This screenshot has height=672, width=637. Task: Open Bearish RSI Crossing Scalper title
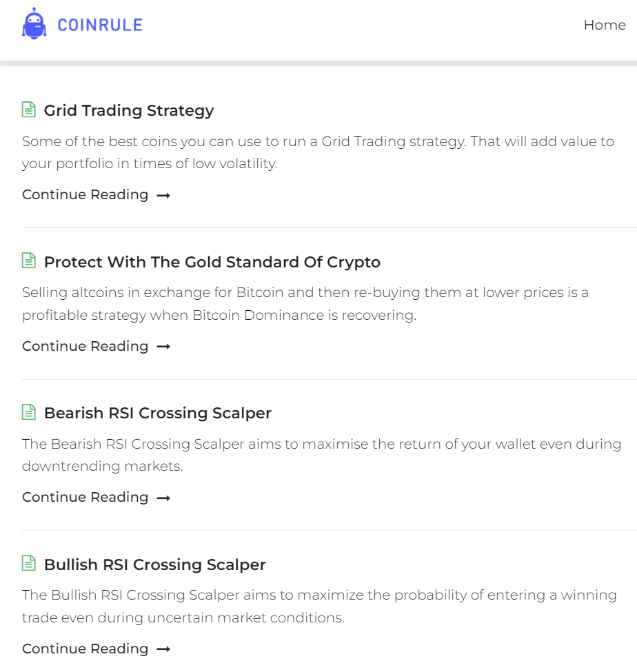point(158,413)
